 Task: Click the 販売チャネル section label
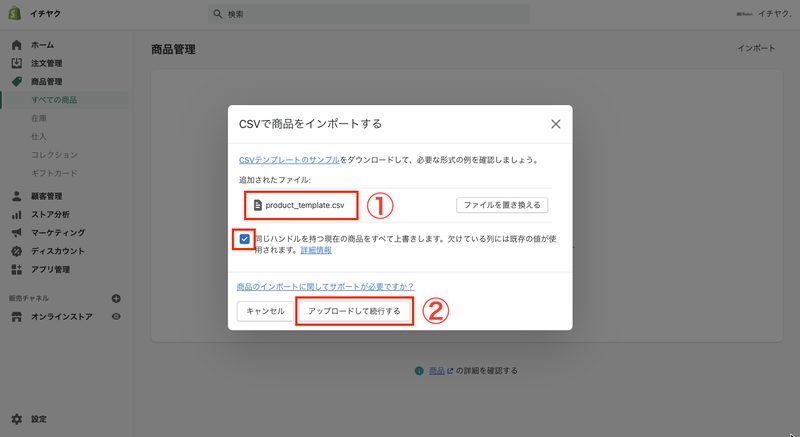[29, 298]
